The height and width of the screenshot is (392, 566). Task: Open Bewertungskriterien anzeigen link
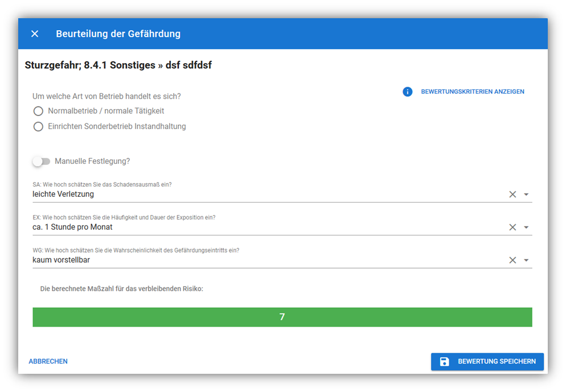(473, 92)
